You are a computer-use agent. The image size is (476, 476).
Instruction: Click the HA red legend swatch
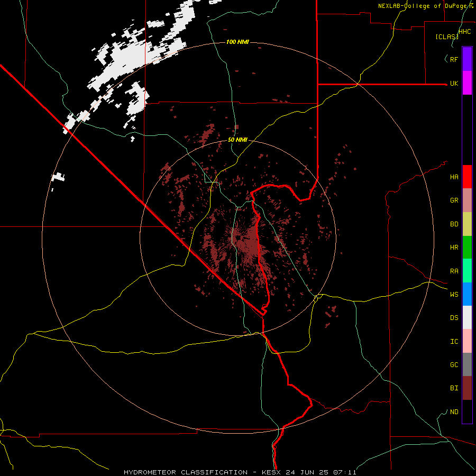467,177
